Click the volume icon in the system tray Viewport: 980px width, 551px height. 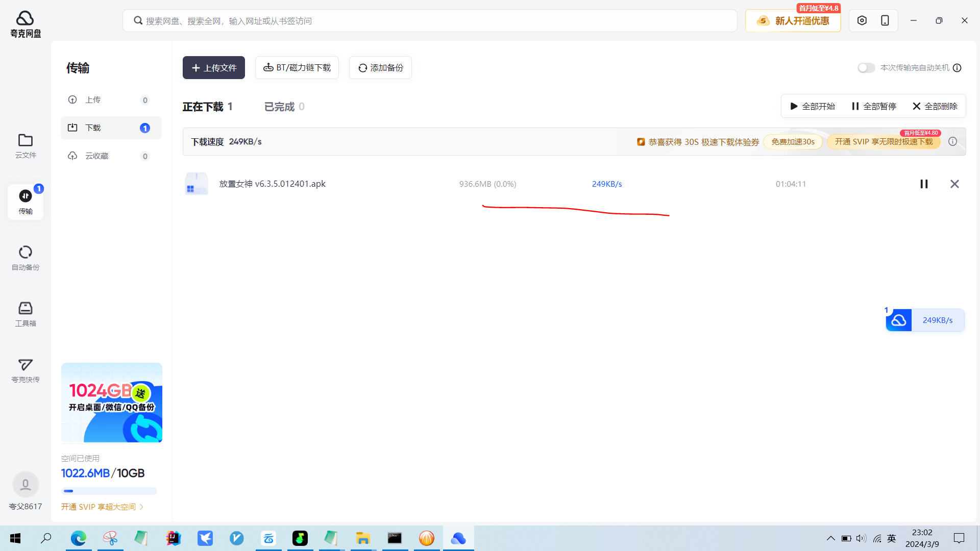(x=862, y=538)
